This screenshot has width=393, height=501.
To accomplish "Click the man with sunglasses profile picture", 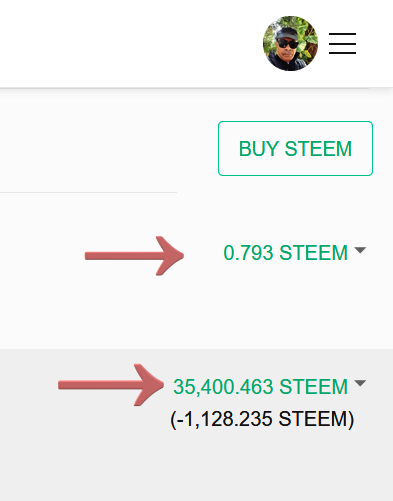I will point(290,43).
